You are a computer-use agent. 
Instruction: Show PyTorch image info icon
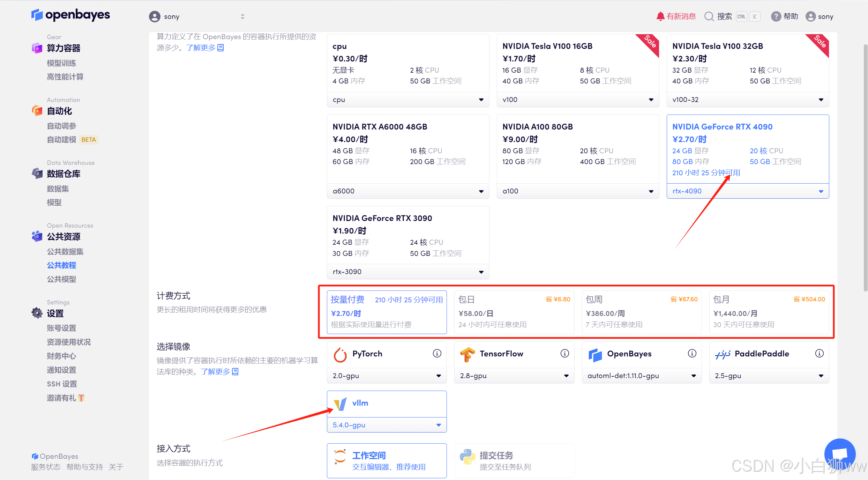(437, 354)
